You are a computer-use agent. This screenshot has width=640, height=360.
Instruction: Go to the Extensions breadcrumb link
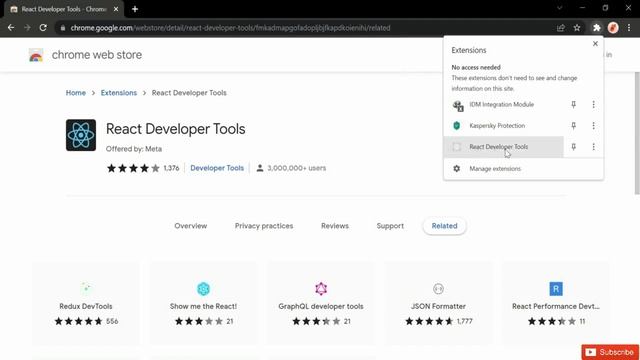[x=119, y=93]
